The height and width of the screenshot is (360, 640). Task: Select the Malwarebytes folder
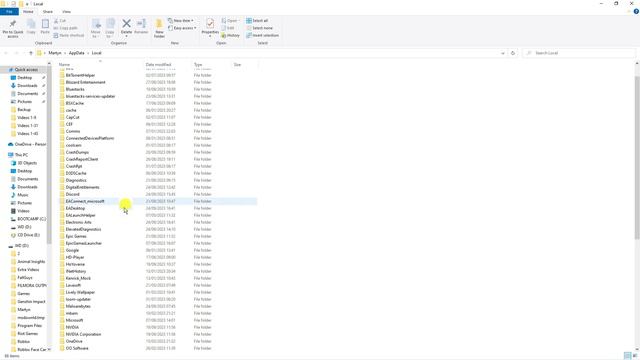tap(78, 306)
